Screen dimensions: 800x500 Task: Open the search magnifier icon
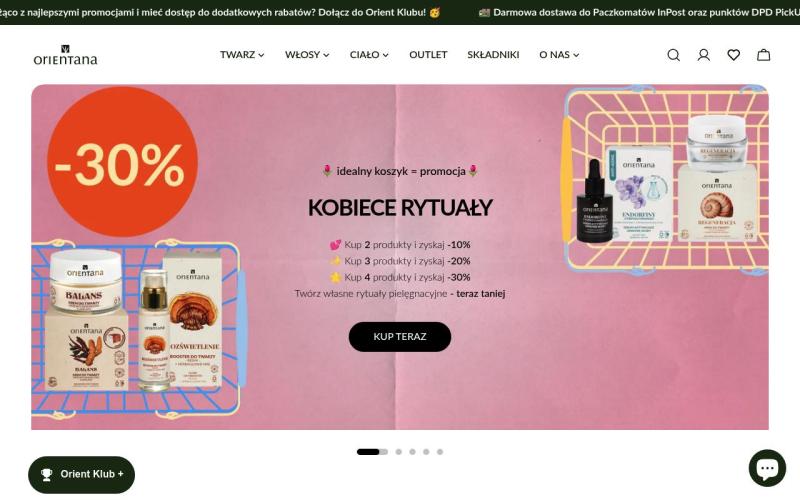point(673,55)
